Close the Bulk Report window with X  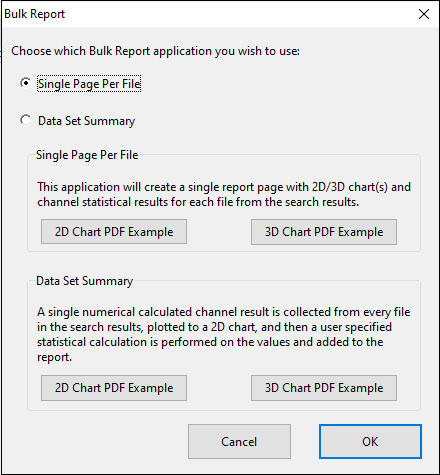click(x=424, y=14)
